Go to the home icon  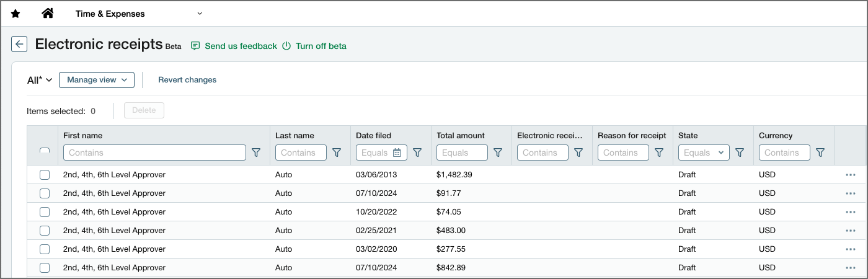click(47, 14)
